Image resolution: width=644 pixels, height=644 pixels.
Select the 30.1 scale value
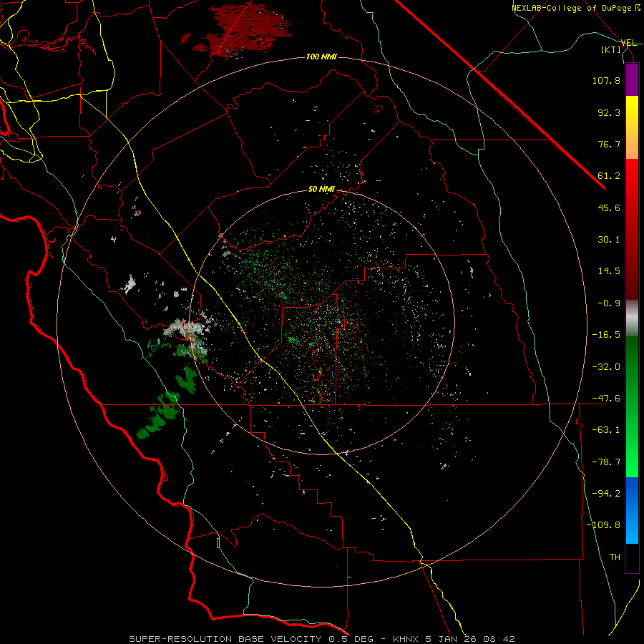point(609,240)
